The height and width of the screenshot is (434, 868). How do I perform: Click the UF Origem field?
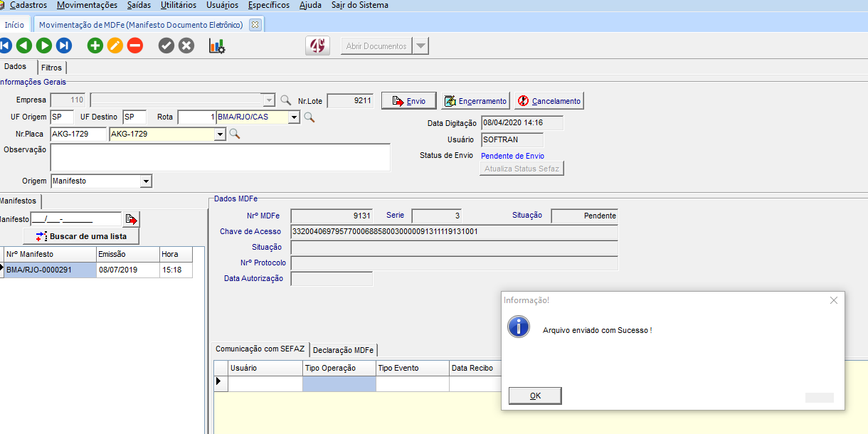(62, 117)
